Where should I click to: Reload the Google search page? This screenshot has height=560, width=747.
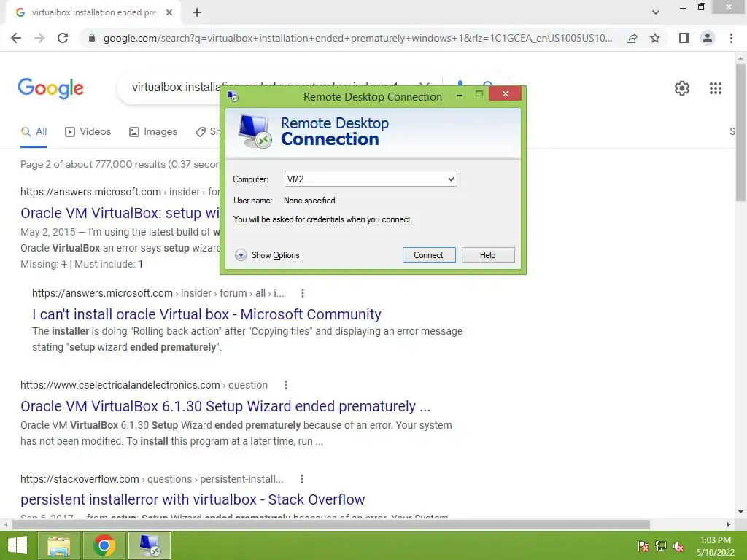coord(63,38)
